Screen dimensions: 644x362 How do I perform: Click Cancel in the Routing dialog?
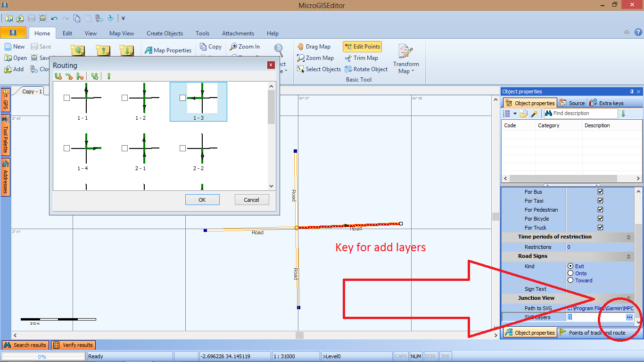coord(251,200)
